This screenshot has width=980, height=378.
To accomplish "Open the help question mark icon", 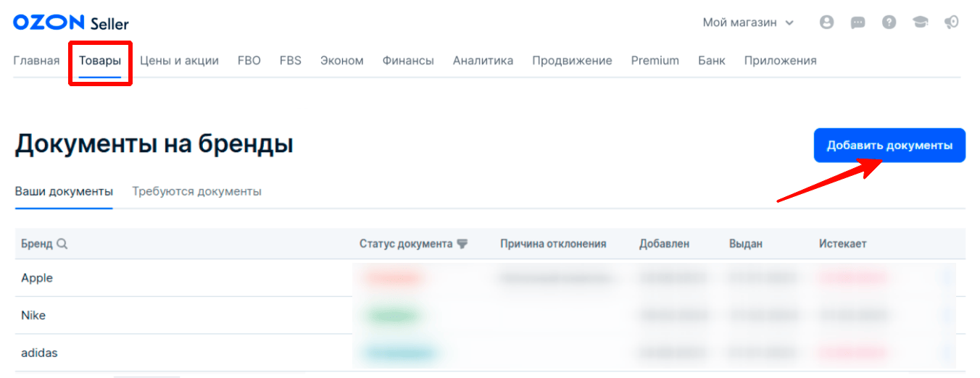I will pos(889,22).
